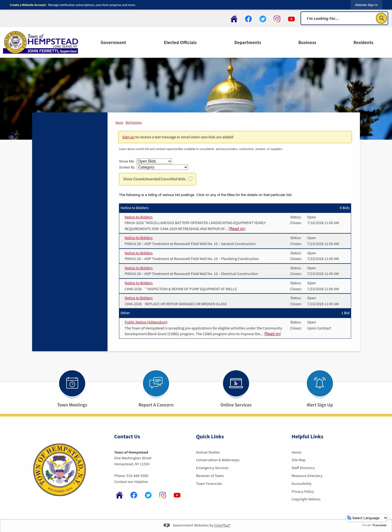This screenshot has height=532, width=392.
Task: Open Receiver of Taxes quick link
Action: pos(210,476)
